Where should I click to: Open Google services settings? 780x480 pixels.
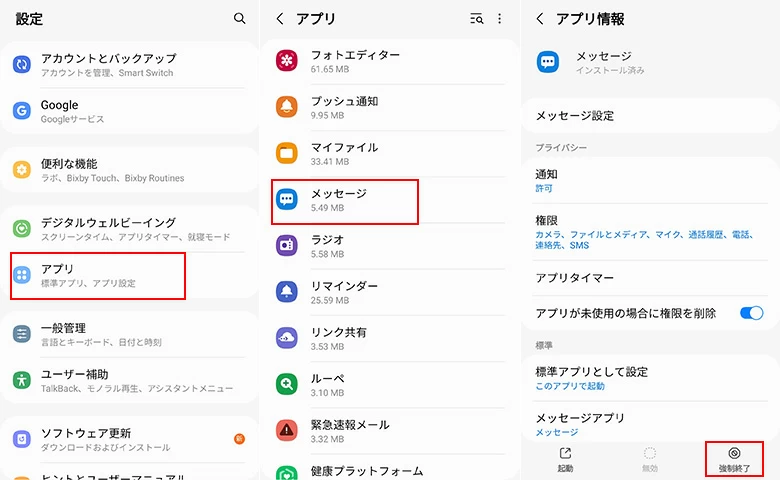[129, 111]
